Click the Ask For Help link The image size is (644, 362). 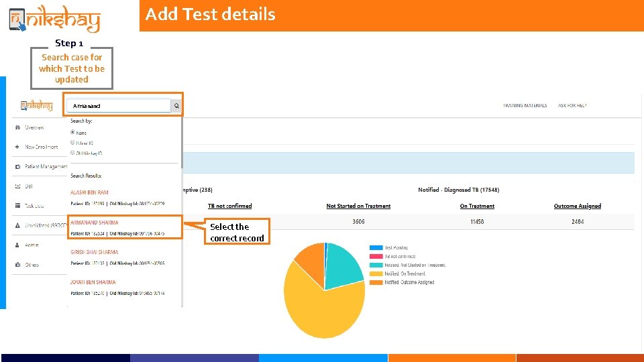tap(572, 105)
